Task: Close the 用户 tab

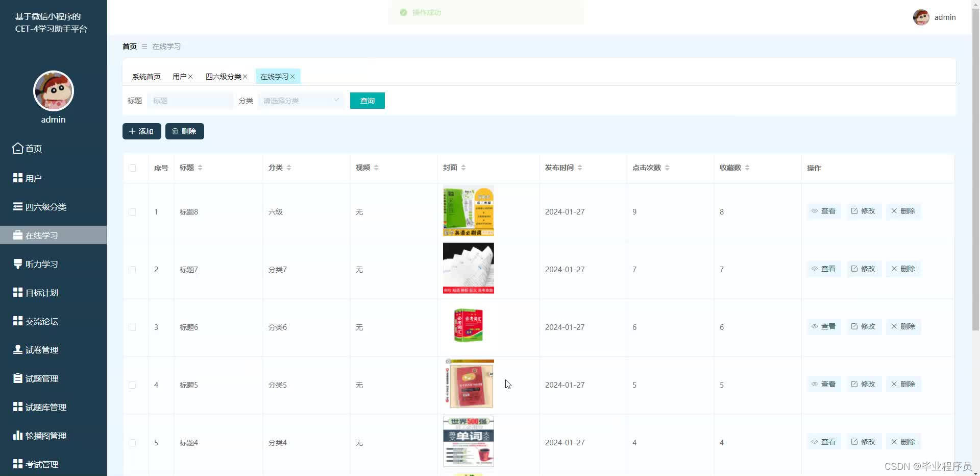Action: click(x=190, y=77)
